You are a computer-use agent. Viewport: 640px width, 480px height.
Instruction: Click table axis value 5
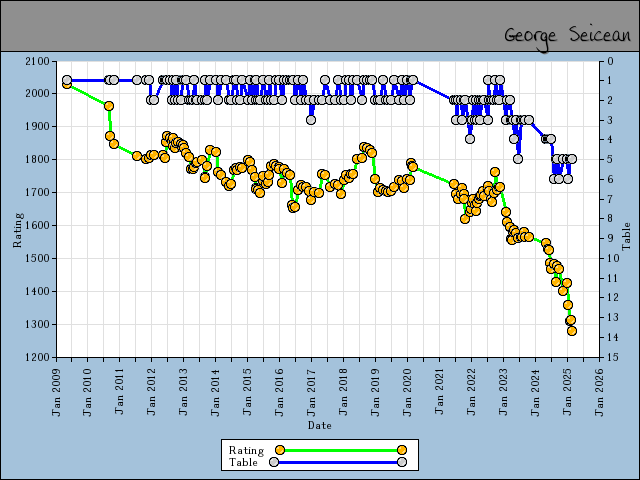tap(610, 160)
